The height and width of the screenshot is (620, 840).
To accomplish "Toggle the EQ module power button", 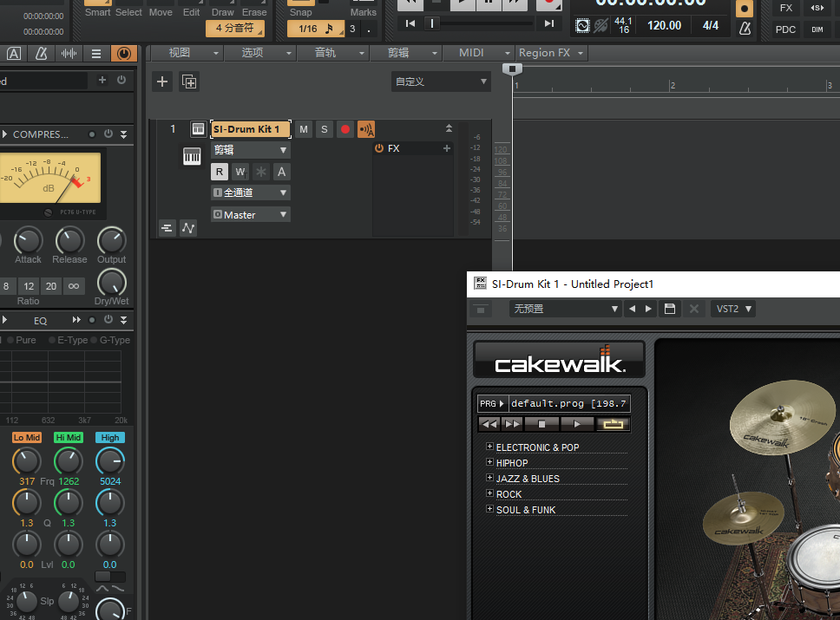I will click(x=108, y=320).
